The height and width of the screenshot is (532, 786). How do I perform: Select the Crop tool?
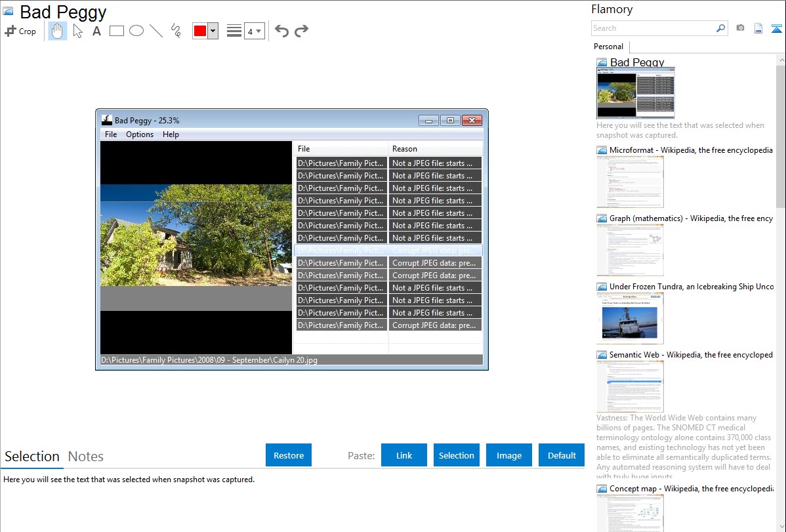coord(20,31)
